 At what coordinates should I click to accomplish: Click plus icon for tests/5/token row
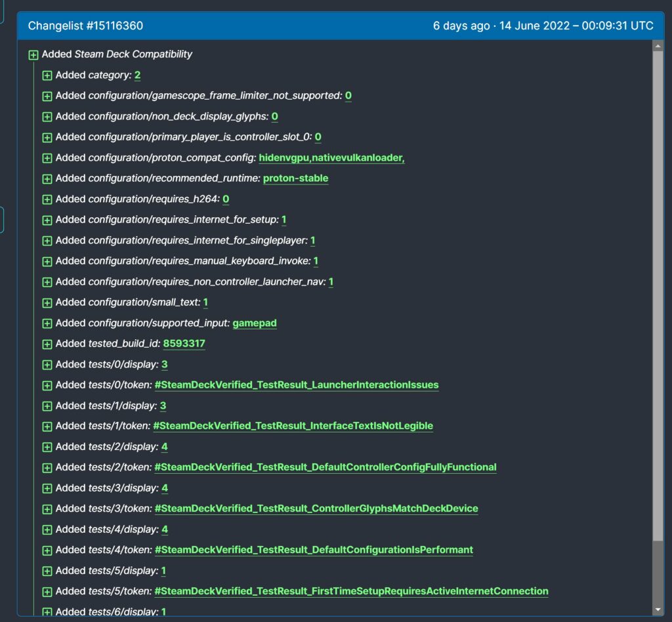tap(47, 592)
